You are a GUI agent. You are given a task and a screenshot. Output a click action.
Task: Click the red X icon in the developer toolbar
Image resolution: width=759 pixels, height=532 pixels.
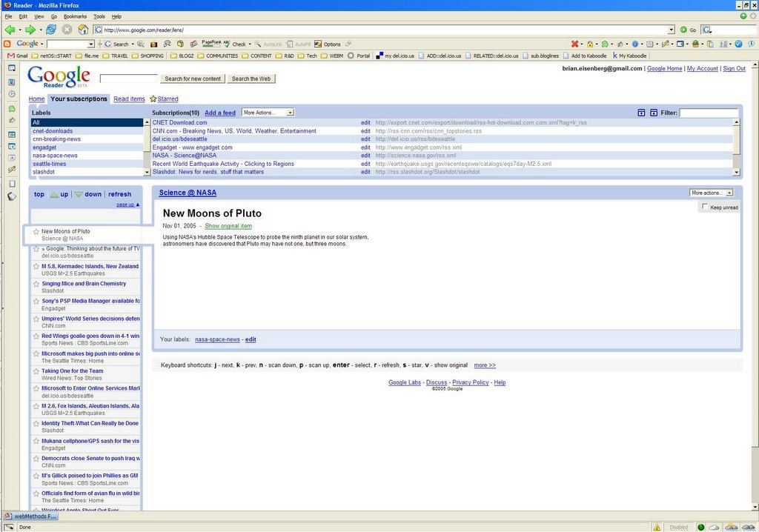point(574,44)
